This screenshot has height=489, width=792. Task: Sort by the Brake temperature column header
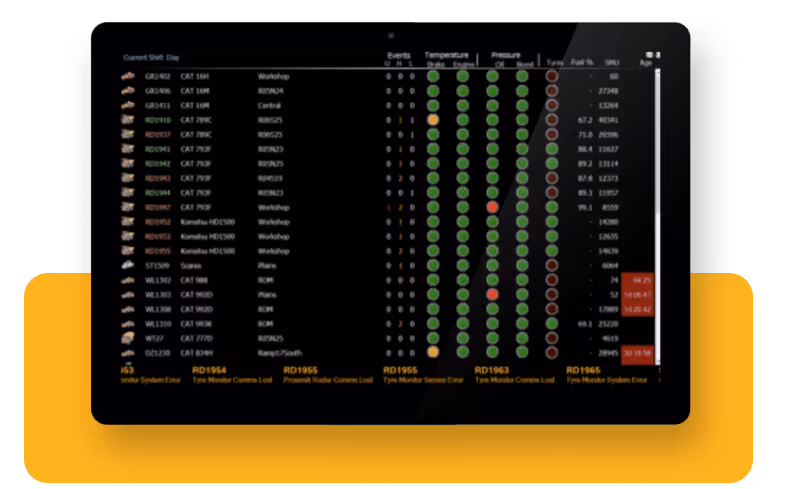point(436,64)
